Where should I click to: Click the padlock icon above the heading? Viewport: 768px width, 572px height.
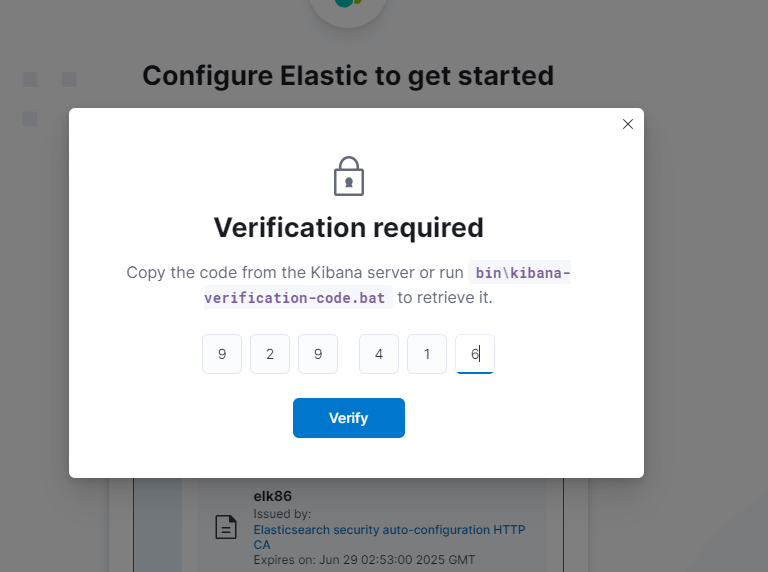coord(349,176)
